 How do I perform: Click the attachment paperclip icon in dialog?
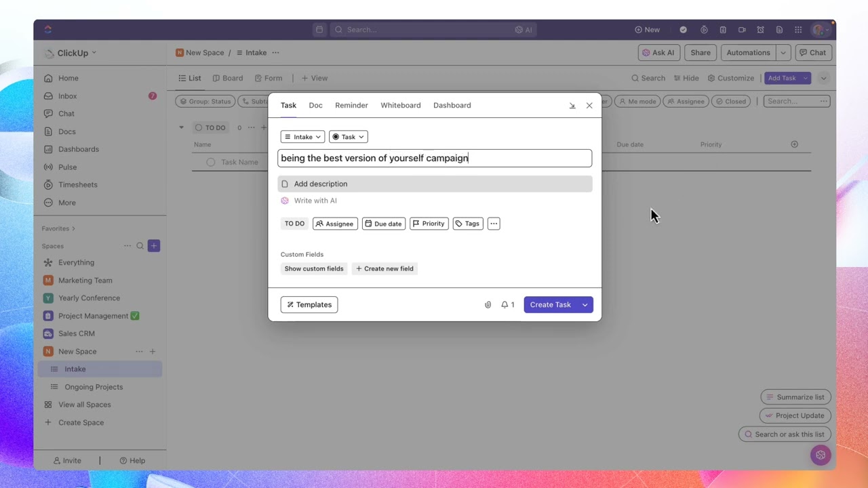(x=488, y=305)
